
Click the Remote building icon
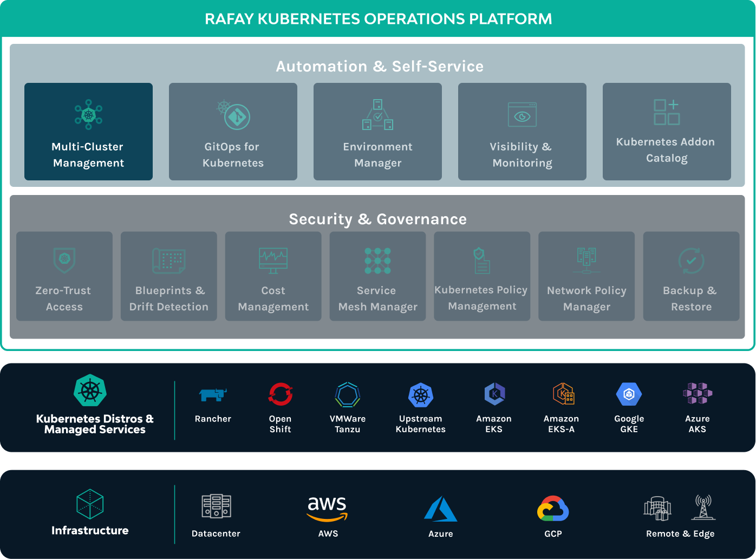[657, 508]
